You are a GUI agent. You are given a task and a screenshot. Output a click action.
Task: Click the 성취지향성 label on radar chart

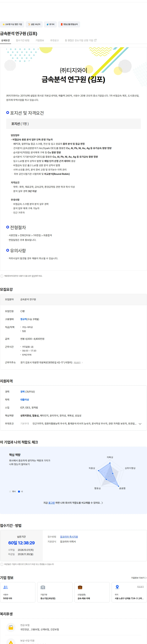tap(130, 468)
